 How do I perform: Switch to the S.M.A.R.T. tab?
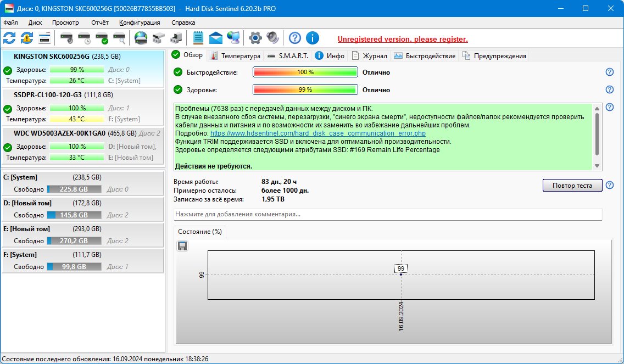pos(288,55)
